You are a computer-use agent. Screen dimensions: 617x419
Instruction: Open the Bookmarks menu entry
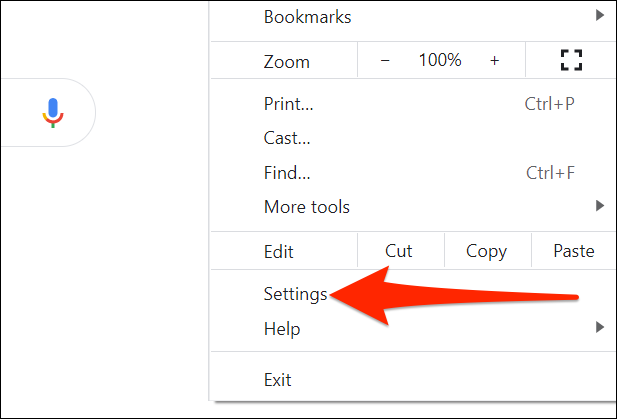(x=307, y=17)
